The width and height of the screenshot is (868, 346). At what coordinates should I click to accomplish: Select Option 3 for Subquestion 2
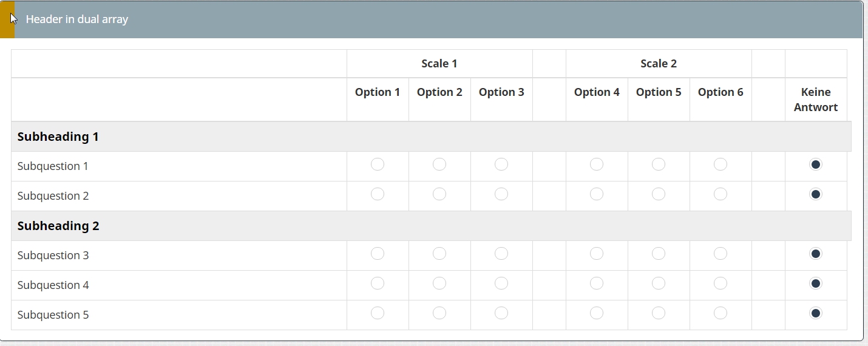point(501,194)
